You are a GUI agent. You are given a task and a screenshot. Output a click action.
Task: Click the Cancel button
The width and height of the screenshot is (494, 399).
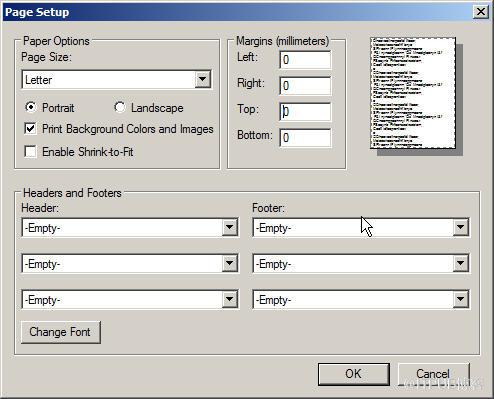(x=433, y=374)
